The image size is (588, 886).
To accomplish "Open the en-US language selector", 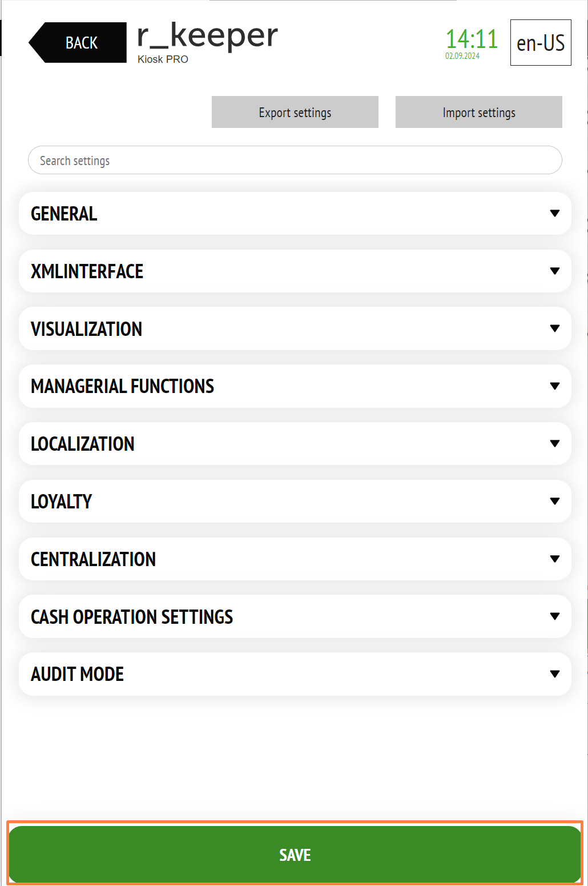I will [541, 43].
